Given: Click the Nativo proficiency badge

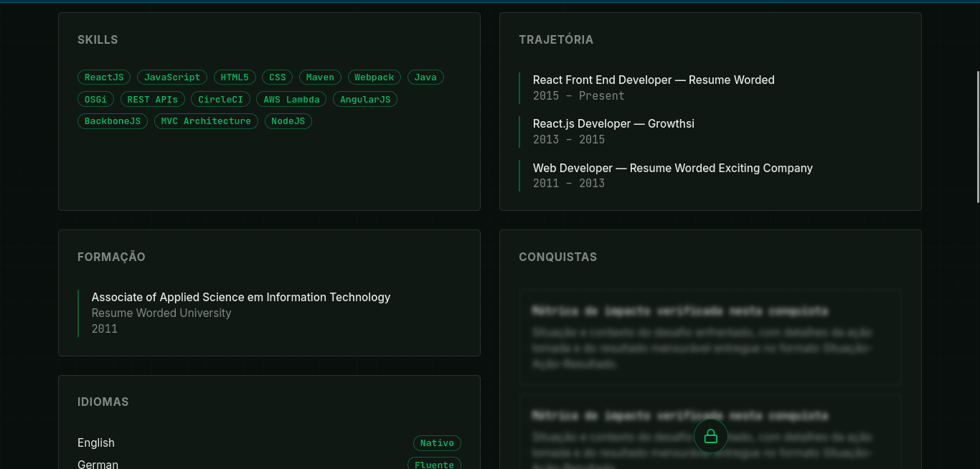Looking at the screenshot, I should (437, 443).
